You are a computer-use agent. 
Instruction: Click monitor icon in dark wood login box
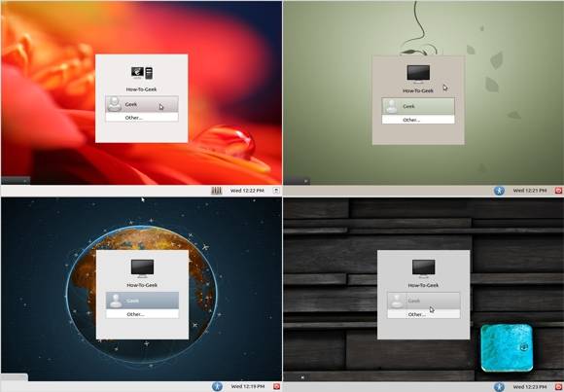tap(423, 268)
